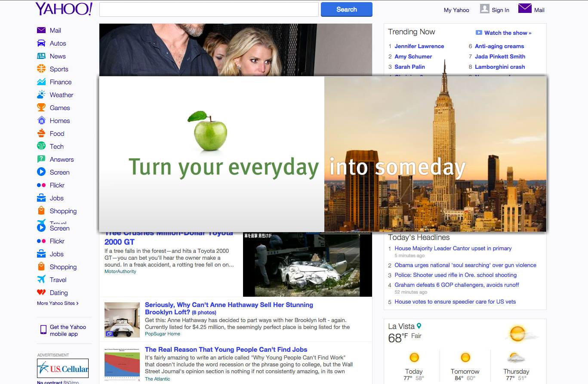Viewport: 588px width, 384px height.
Task: Click the Sign In text link
Action: [501, 10]
